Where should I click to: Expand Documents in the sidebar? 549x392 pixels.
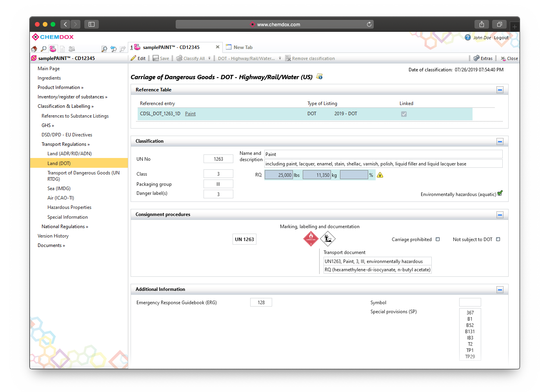tap(51, 245)
